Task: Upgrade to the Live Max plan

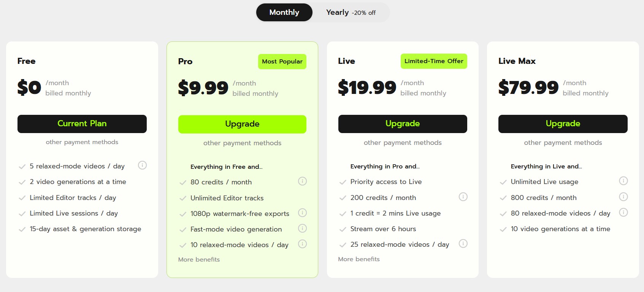Action: (x=563, y=124)
